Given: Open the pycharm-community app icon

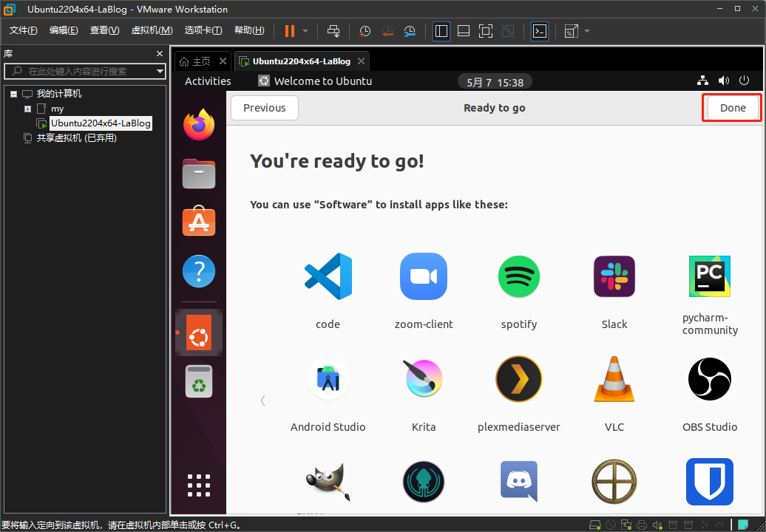Looking at the screenshot, I should (709, 276).
